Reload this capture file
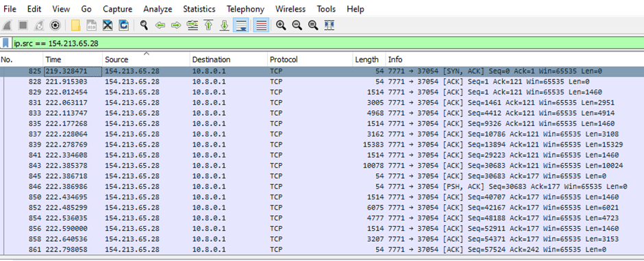The image size is (644, 261). (123, 25)
